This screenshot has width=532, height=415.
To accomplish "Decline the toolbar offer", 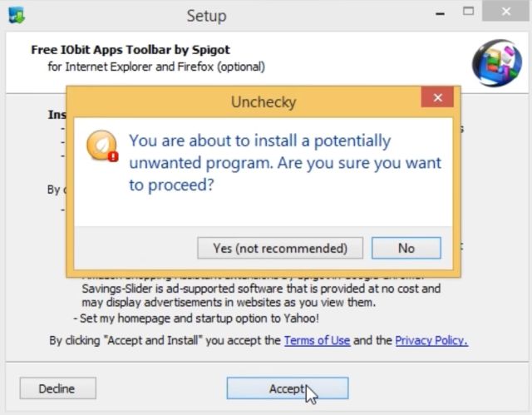I will point(57,388).
